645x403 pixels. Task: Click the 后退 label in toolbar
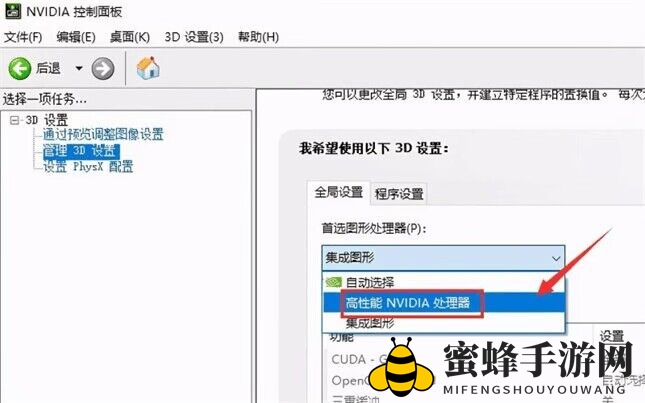pyautogui.click(x=48, y=68)
